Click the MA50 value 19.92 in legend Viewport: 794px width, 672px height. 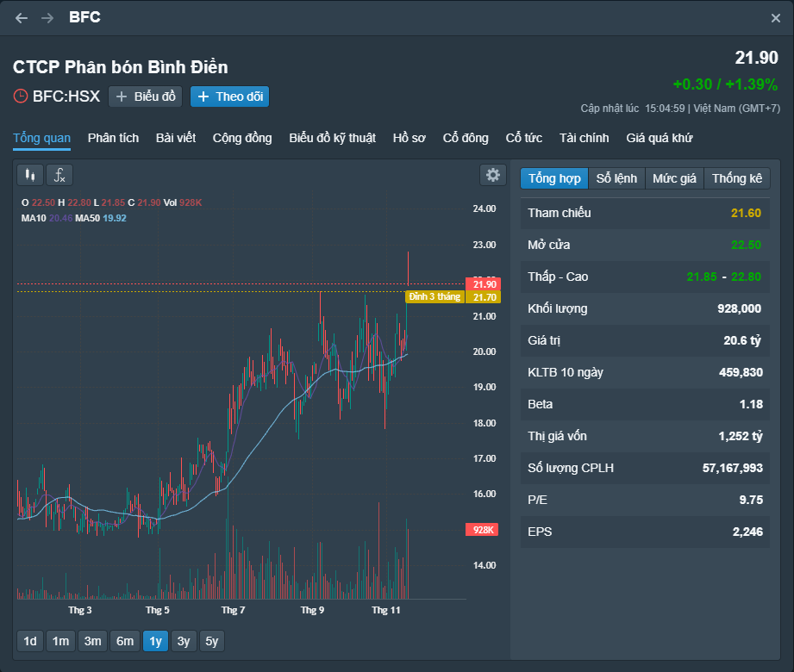point(115,218)
